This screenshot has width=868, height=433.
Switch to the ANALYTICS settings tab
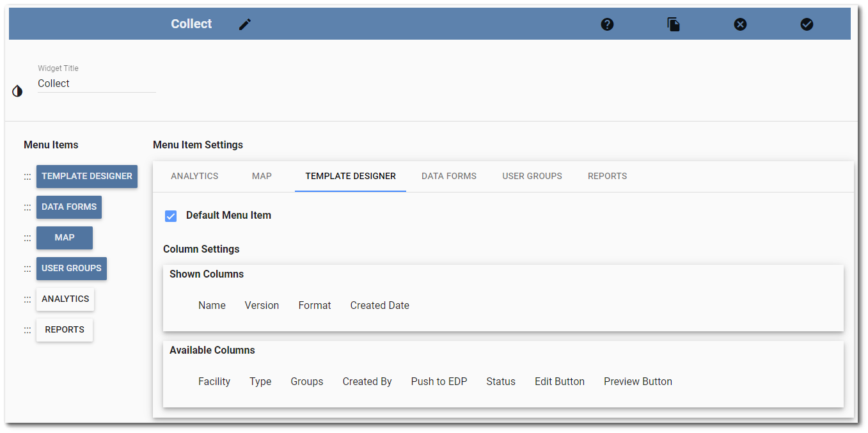point(194,176)
